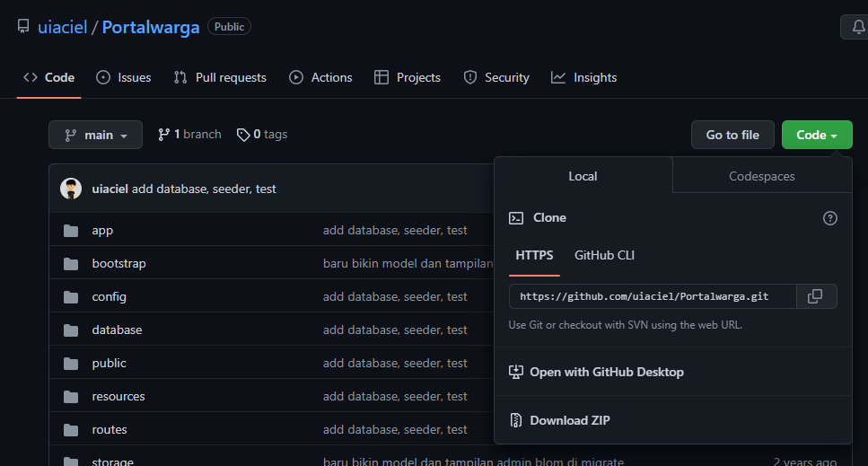Open the storage folder
Image resolution: width=868 pixels, height=466 pixels.
pos(113,461)
